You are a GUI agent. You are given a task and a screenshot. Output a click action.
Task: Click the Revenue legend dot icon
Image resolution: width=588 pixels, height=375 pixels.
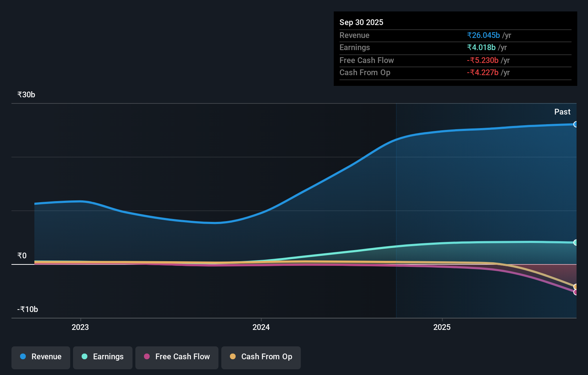click(x=22, y=357)
